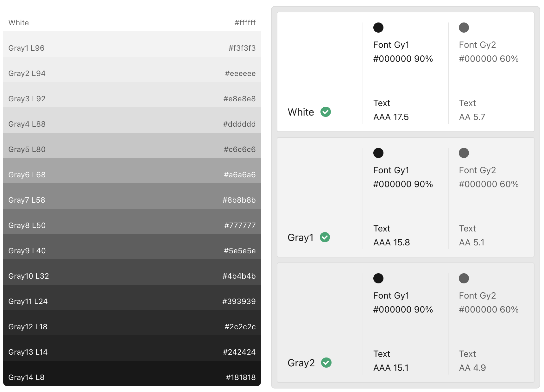Click #000000 60% in the Gray2 card
The height and width of the screenshot is (392, 544).
[489, 310]
